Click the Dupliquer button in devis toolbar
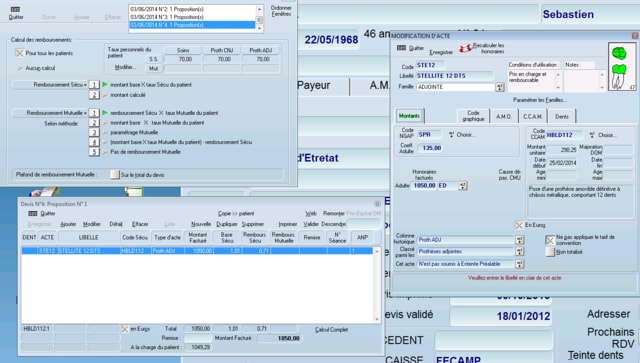The image size is (640, 363). pyautogui.click(x=227, y=224)
